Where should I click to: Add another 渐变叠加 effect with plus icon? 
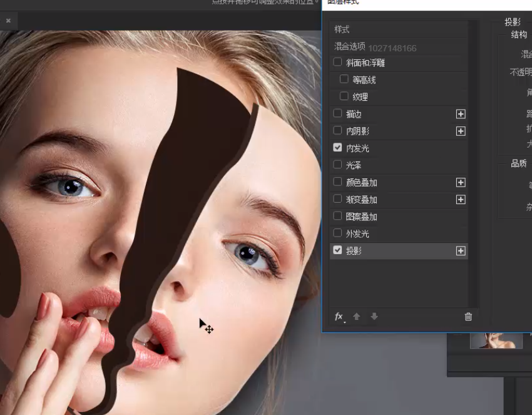click(461, 200)
